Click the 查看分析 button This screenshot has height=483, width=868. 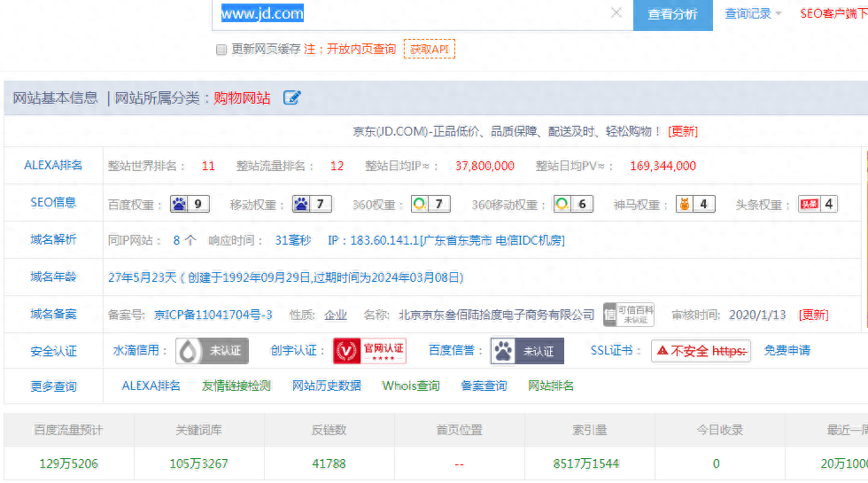point(672,14)
